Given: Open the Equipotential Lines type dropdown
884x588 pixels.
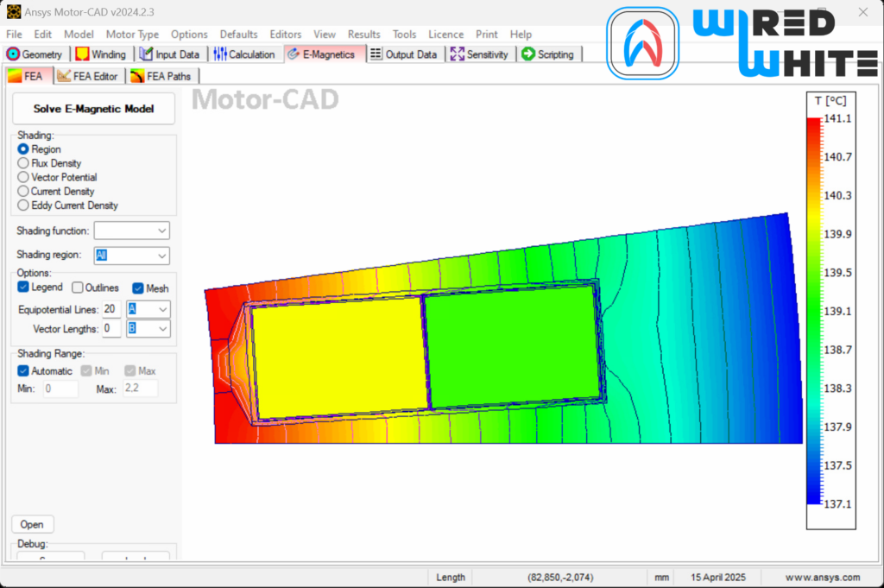Looking at the screenshot, I should pyautogui.click(x=148, y=309).
